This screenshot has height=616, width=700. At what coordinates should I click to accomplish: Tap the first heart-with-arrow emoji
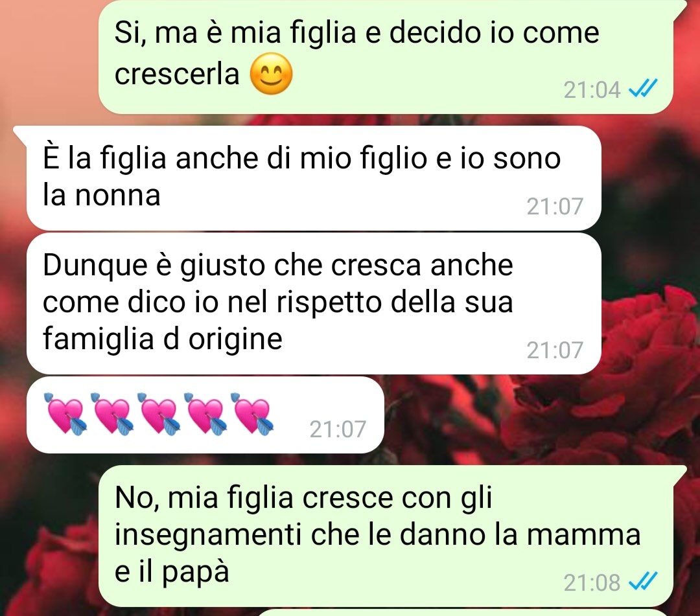(x=65, y=413)
